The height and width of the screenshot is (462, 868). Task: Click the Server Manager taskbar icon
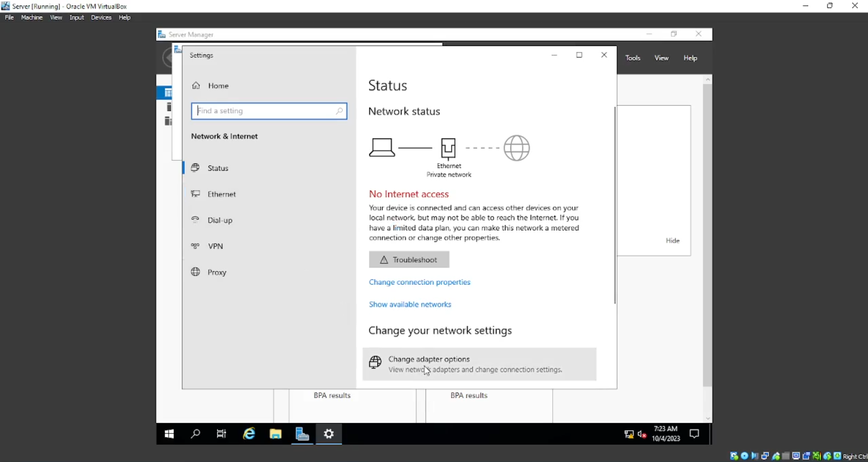pyautogui.click(x=302, y=434)
